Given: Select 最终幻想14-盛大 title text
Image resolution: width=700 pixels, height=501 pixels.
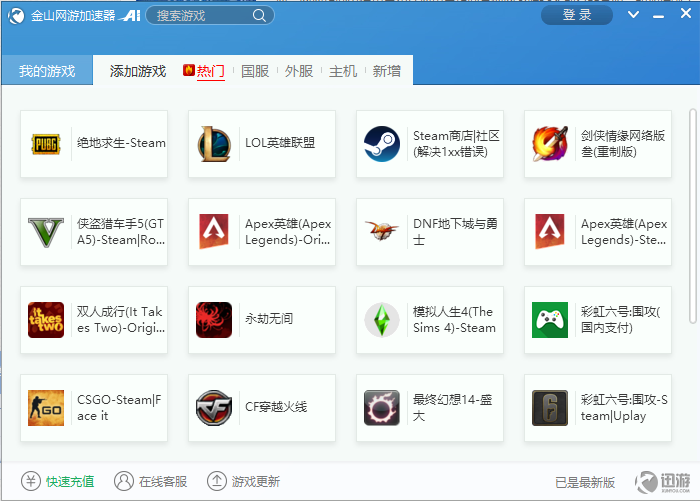Looking at the screenshot, I should 452,408.
